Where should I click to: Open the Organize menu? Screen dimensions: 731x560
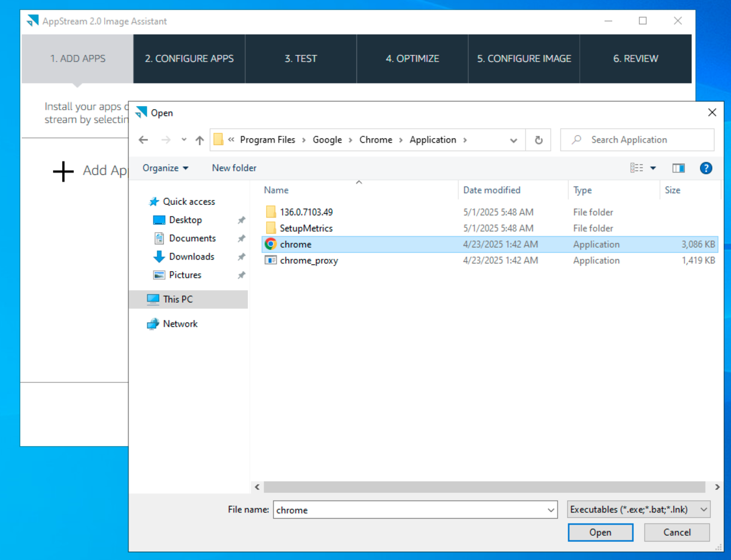click(166, 168)
